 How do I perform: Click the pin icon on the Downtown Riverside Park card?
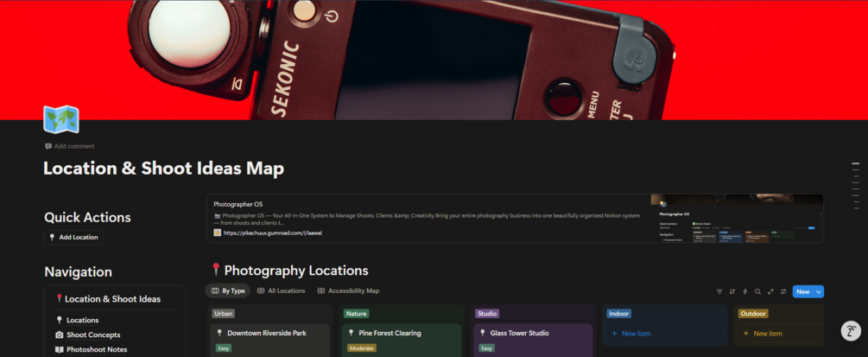pyautogui.click(x=219, y=333)
